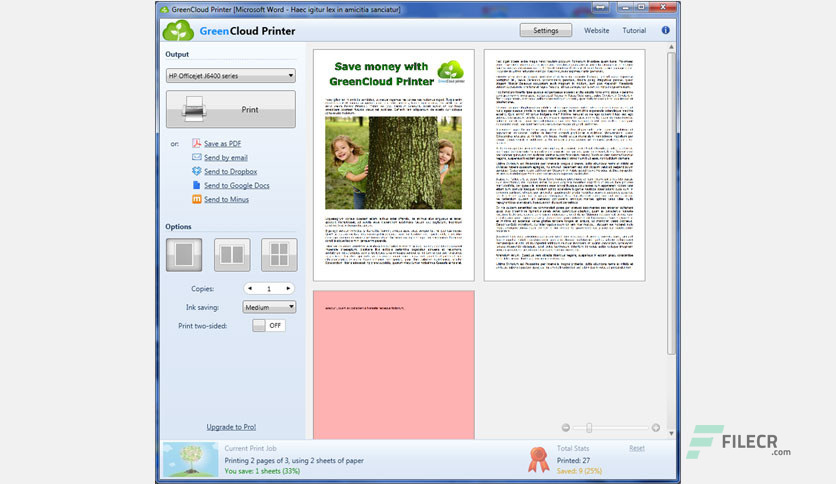Open the Settings button
Viewport: 836px width, 484px height.
point(546,30)
